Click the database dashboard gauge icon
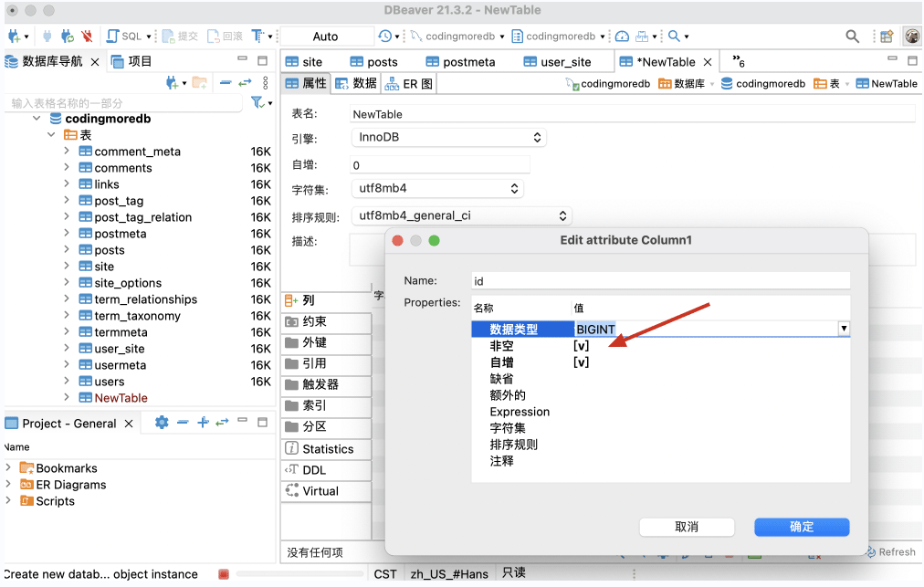924x587 pixels. point(622,37)
